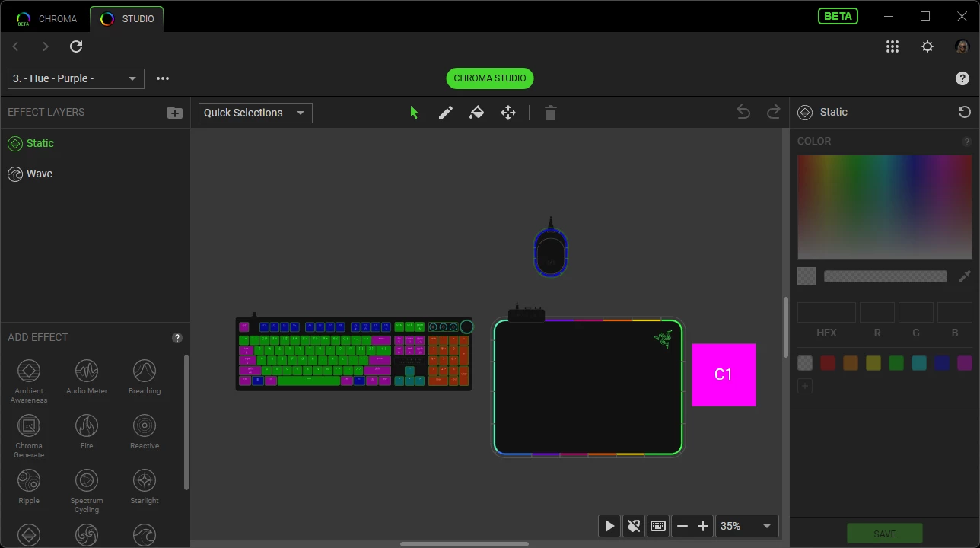Add the Chroma Generate effect

(29, 435)
